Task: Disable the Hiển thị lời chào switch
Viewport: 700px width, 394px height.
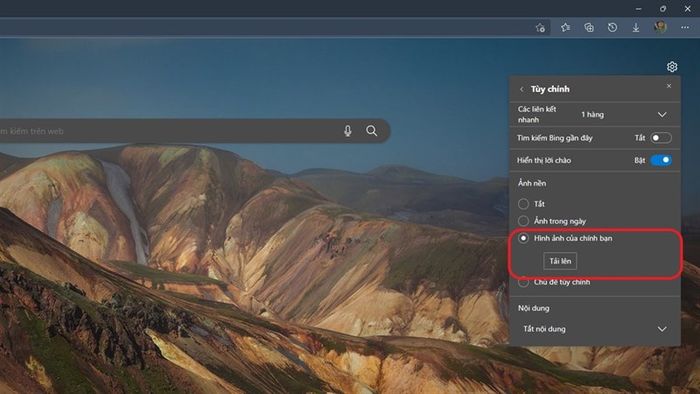Action: pos(661,160)
